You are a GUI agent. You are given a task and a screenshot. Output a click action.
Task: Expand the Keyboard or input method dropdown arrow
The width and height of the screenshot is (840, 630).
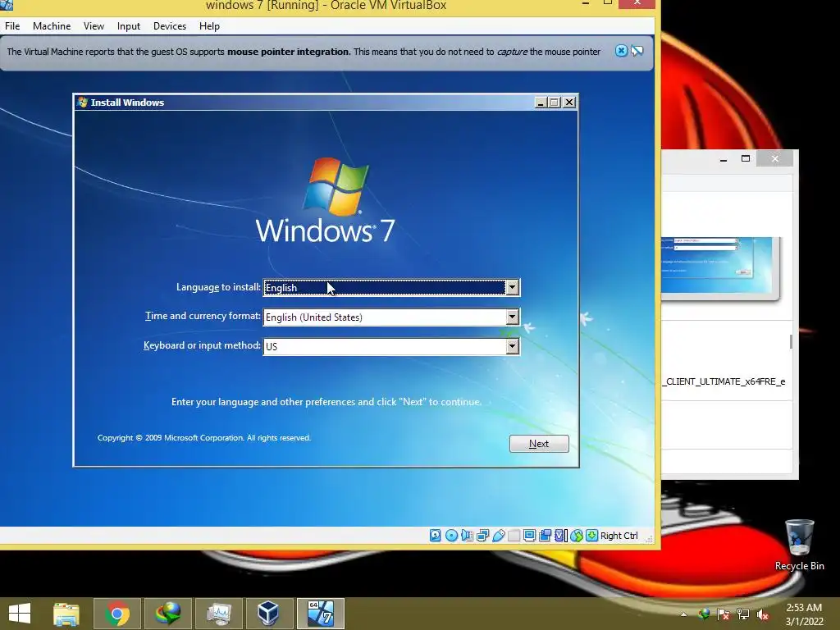pyautogui.click(x=512, y=347)
